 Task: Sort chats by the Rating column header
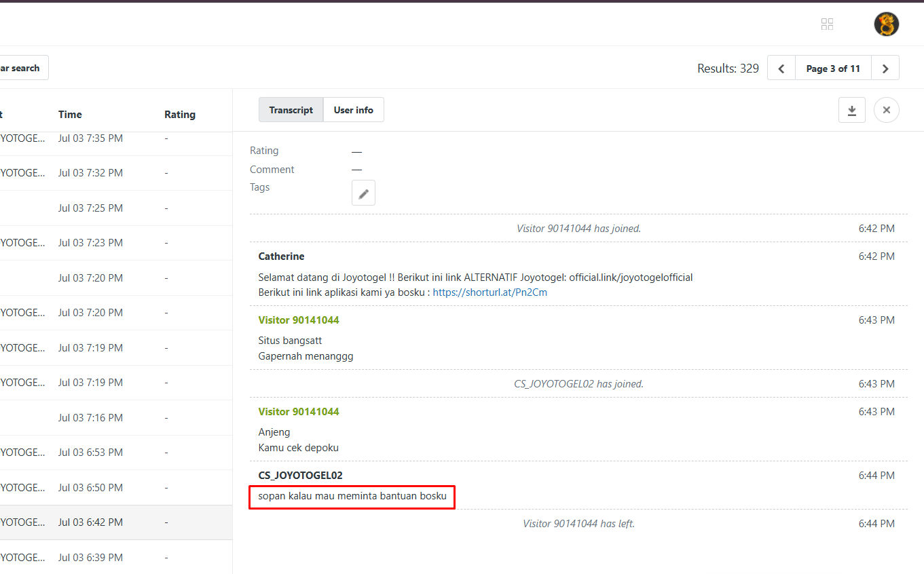click(180, 115)
